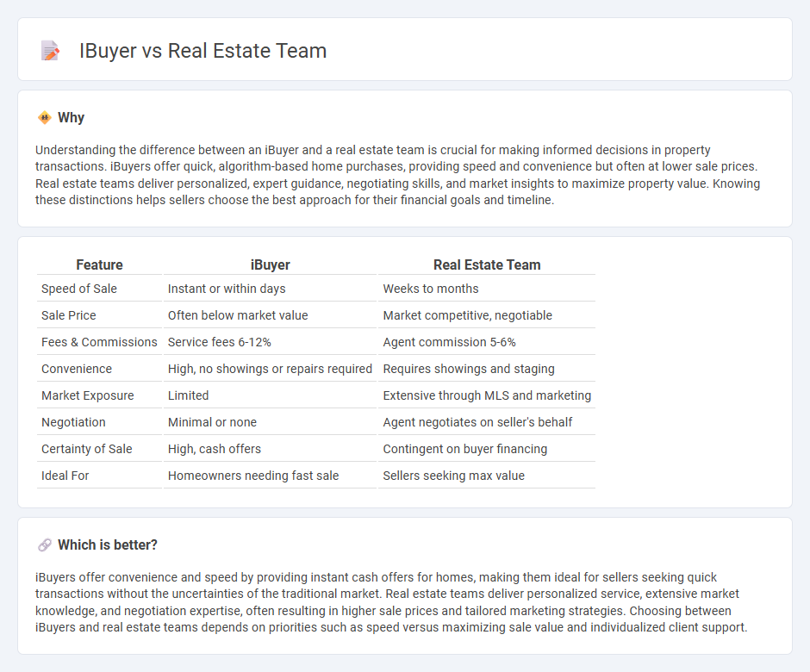Select the cell Weeks to months
Screen dimensions: 810x672
(431, 289)
